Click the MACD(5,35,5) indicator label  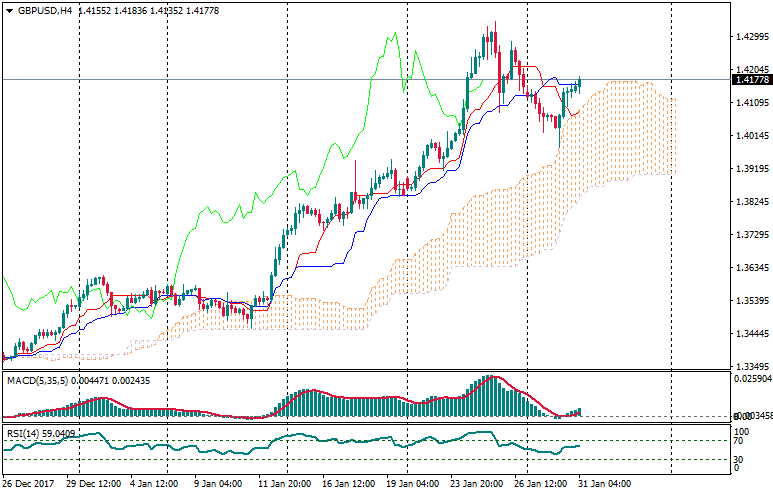click(38, 380)
